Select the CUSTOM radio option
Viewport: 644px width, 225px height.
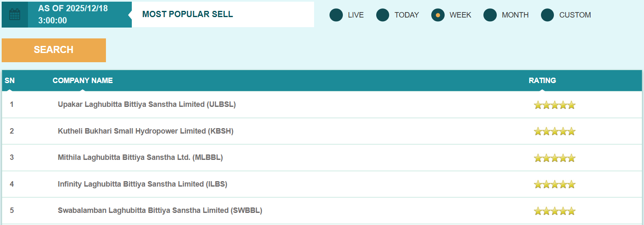click(x=548, y=15)
